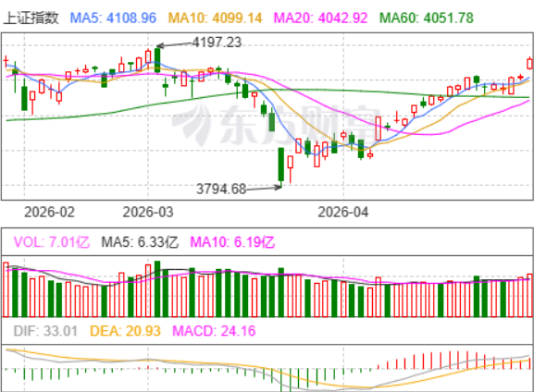Image resolution: width=534 pixels, height=392 pixels.
Task: Click the 4197.23 high price annotation
Action: pos(217,43)
